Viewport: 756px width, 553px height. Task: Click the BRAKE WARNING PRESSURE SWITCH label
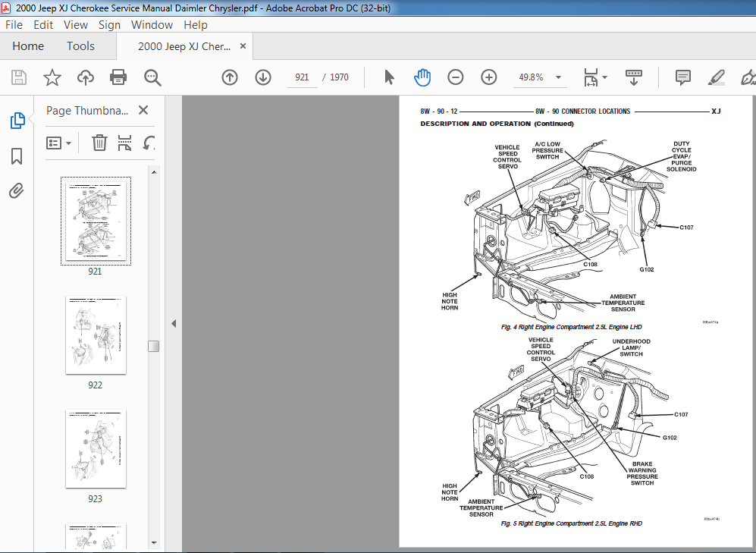pos(642,473)
